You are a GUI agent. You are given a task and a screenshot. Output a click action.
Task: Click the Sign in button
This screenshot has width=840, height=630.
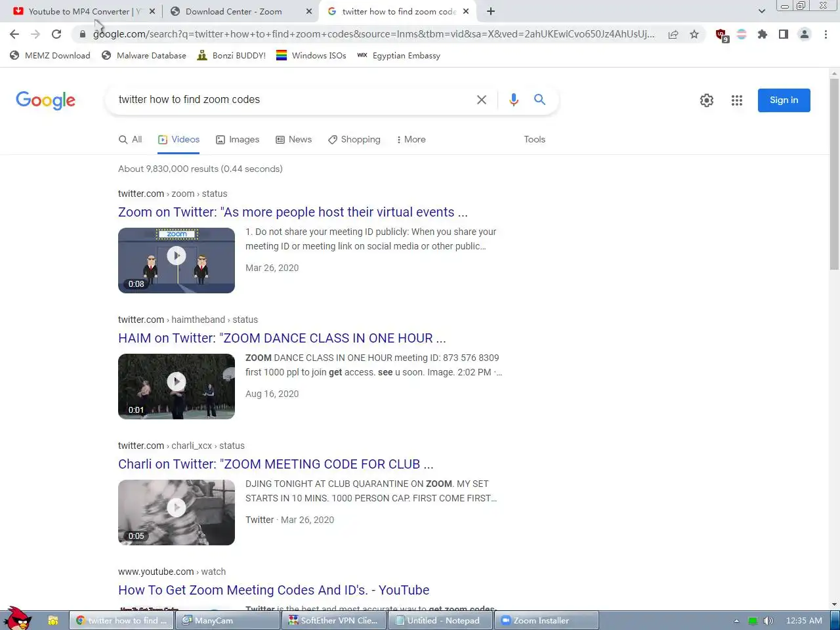point(784,100)
